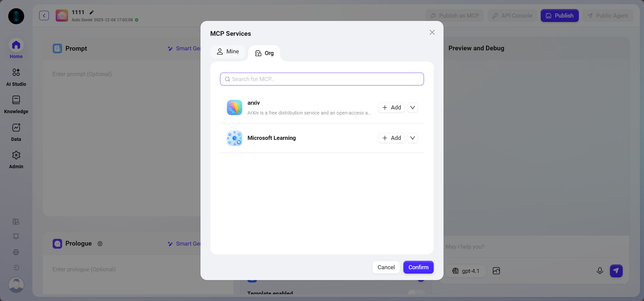The image size is (644, 301).
Task: Click the image upload icon in chat
Action: point(496,271)
